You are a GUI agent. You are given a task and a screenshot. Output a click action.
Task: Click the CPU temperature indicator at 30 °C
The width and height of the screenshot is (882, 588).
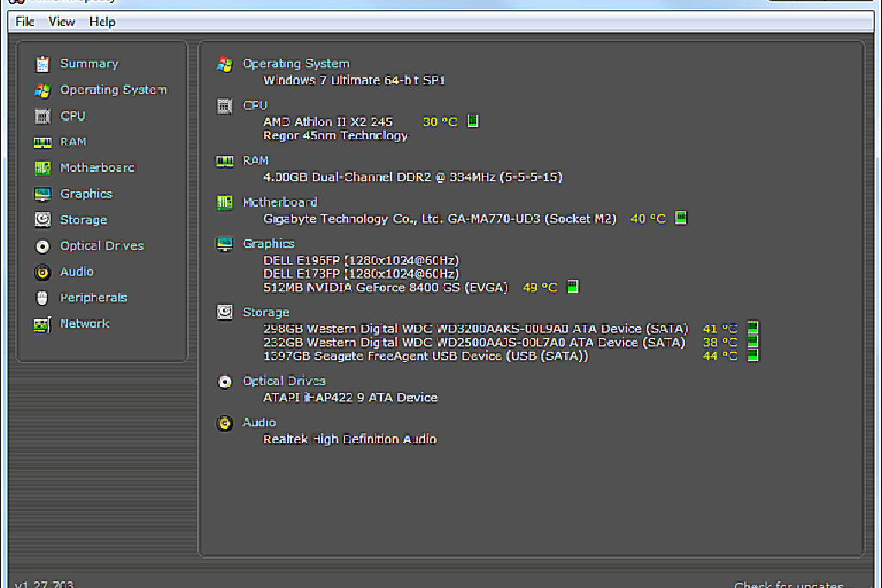point(472,121)
